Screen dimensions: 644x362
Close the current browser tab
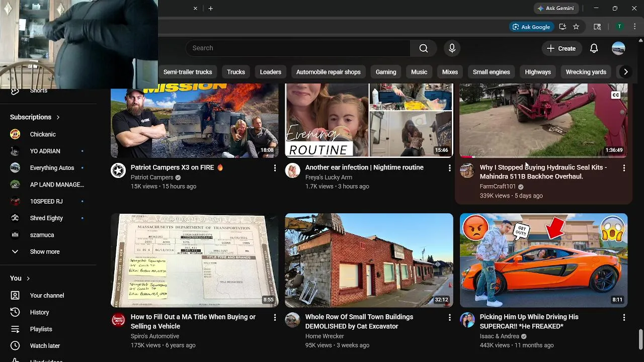pos(195,8)
